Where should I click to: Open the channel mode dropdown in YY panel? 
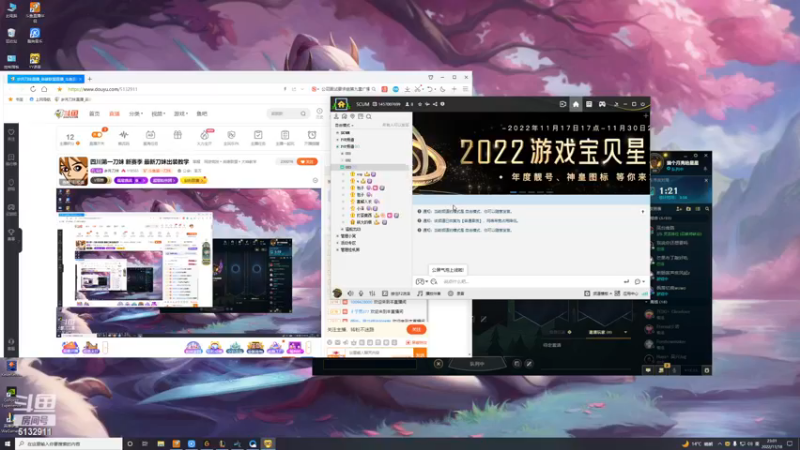coord(344,125)
